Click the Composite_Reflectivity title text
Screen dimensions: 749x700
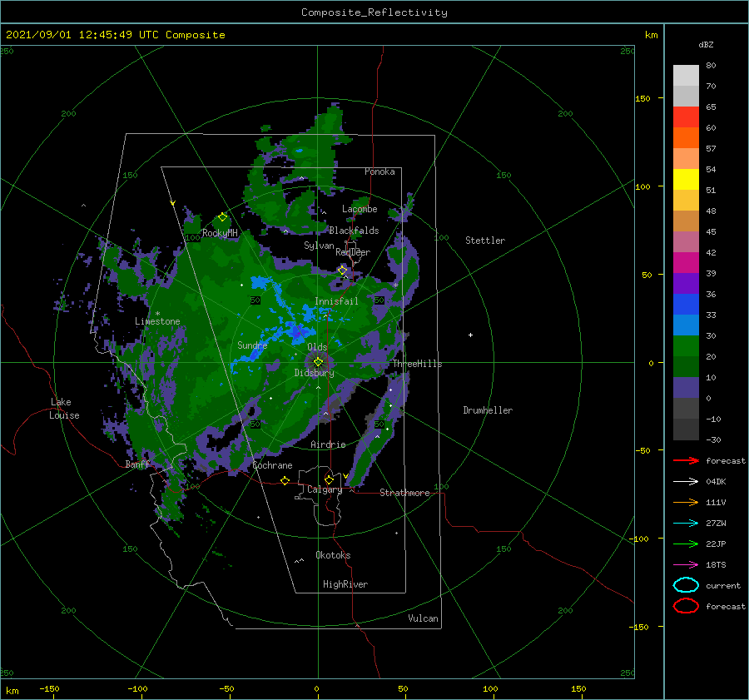click(x=374, y=12)
